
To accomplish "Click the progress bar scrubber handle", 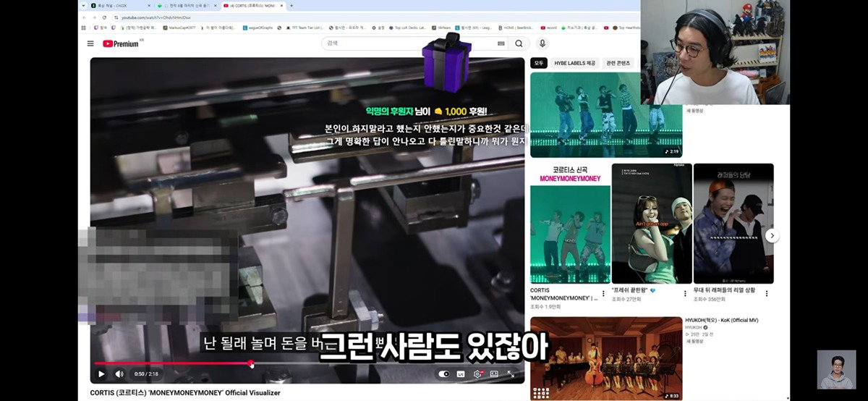I will 251,363.
